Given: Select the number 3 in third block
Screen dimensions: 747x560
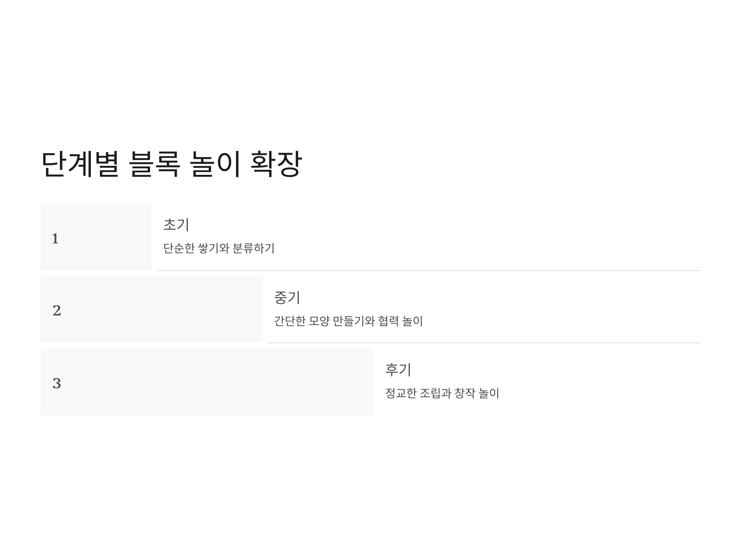Looking at the screenshot, I should point(57,384).
